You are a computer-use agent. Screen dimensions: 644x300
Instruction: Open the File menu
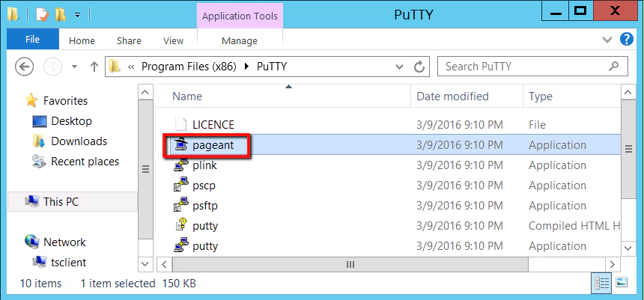point(32,40)
